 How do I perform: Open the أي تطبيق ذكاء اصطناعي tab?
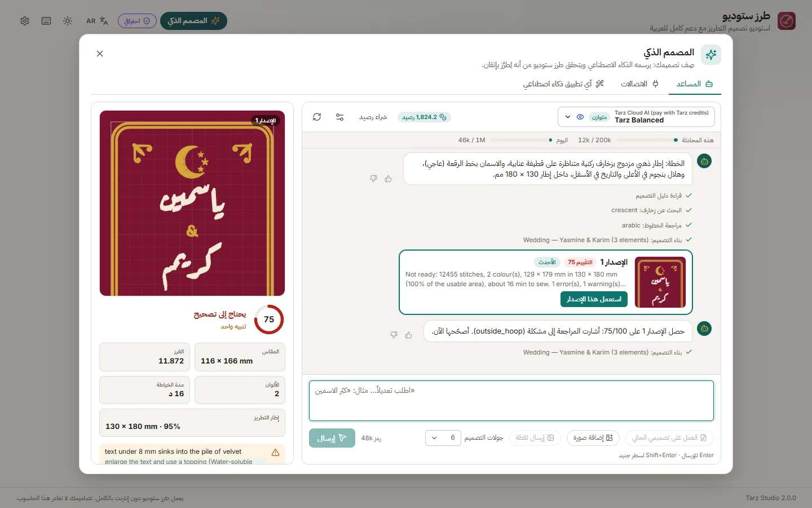[563, 84]
